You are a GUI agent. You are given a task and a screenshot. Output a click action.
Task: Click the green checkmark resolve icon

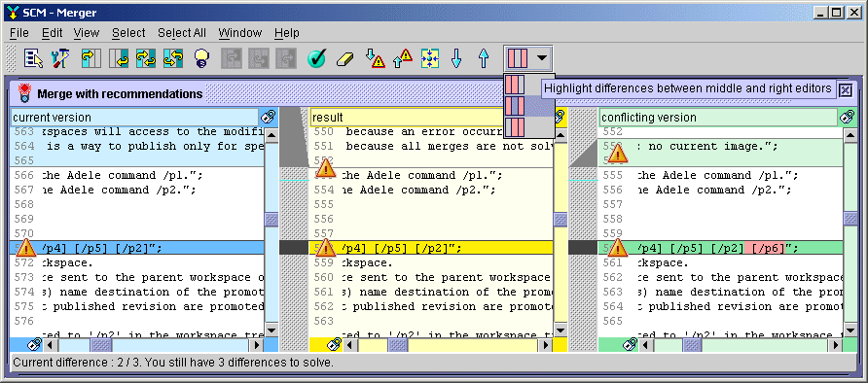pos(316,57)
